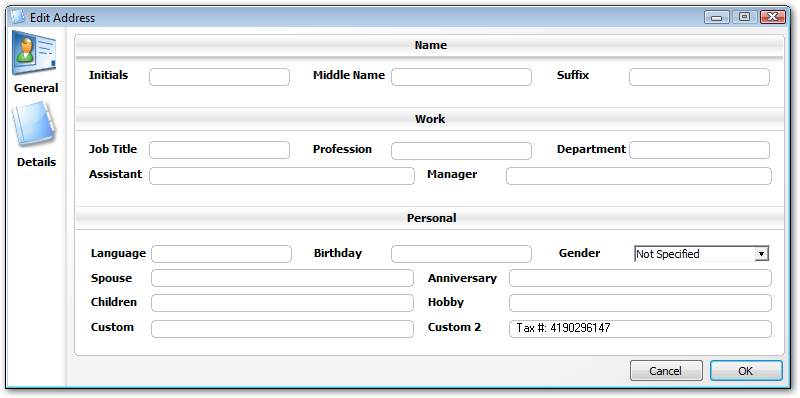Image resolution: width=800 pixels, height=398 pixels.
Task: Click the Language input field
Action: pos(221,254)
